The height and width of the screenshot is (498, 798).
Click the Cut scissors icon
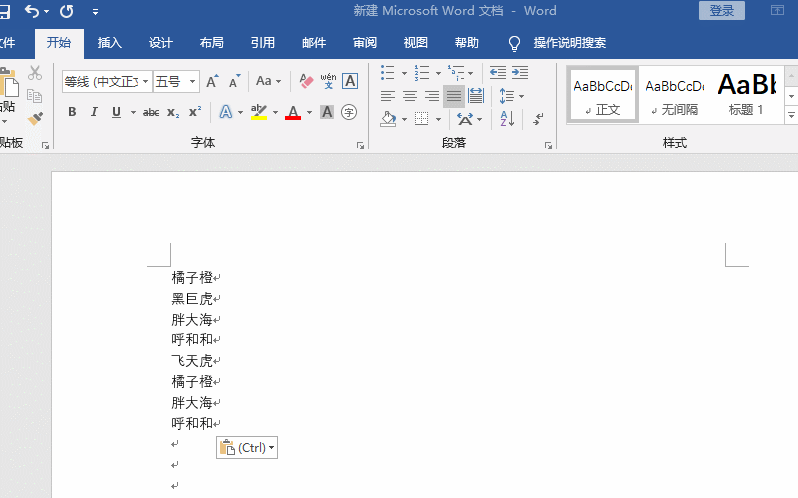(35, 73)
